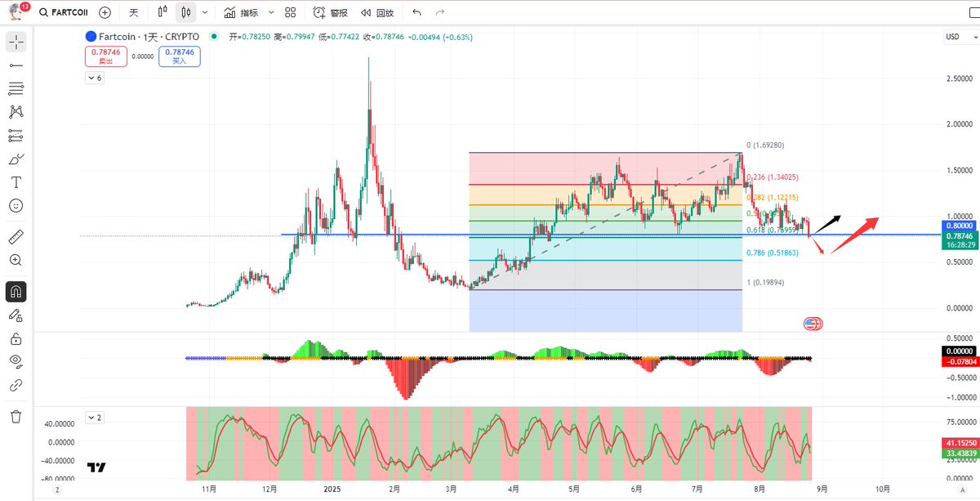Toggle lock all drawings
Screen dimensions: 980x501
coord(16,338)
